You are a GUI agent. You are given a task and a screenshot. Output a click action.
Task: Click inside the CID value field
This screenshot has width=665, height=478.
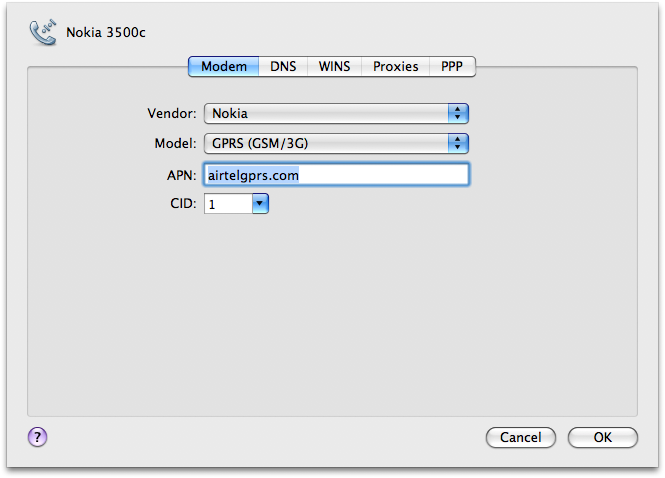pyautogui.click(x=226, y=204)
